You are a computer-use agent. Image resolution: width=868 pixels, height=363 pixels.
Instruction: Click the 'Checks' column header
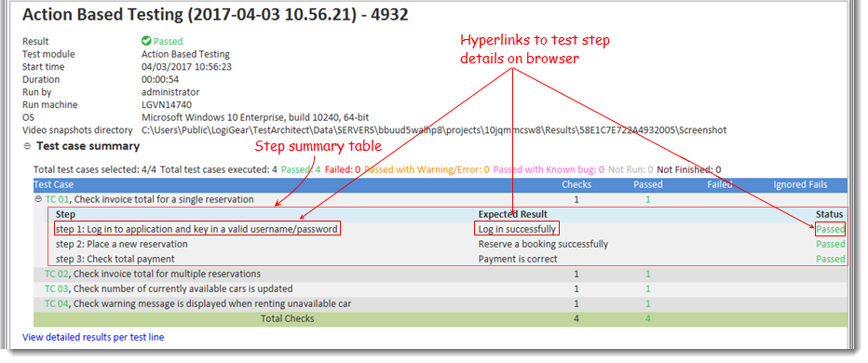576,184
